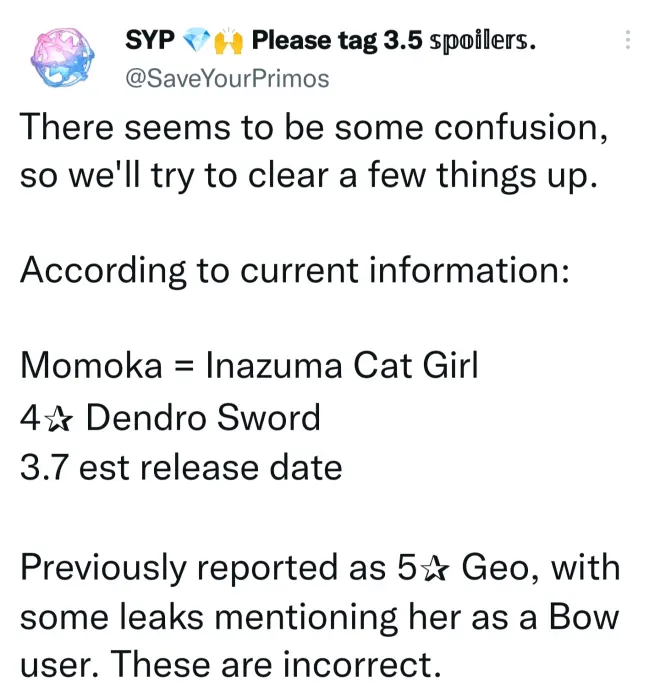Screen dimensions: 660x682
Task: Click the raising hands emoji in name
Action: pyautogui.click(x=228, y=40)
